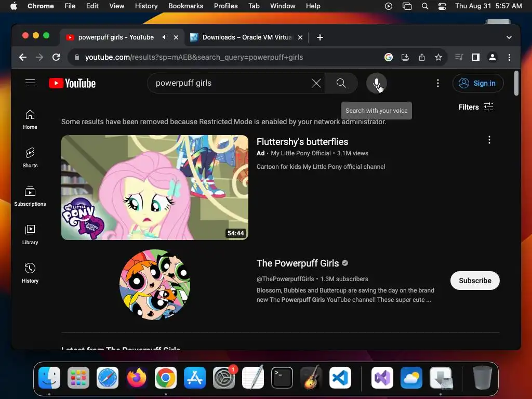Open Chrome side panel
Image resolution: width=532 pixels, height=399 pixels.
[x=476, y=57]
